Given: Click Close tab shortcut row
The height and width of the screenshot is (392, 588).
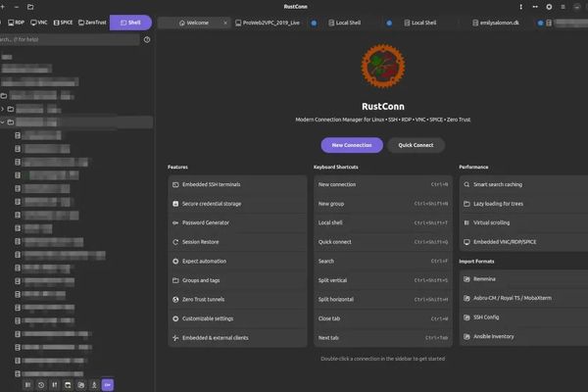Looking at the screenshot, I should [x=383, y=318].
